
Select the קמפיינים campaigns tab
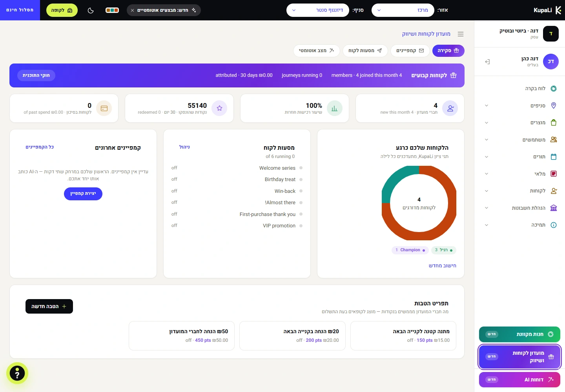click(410, 51)
